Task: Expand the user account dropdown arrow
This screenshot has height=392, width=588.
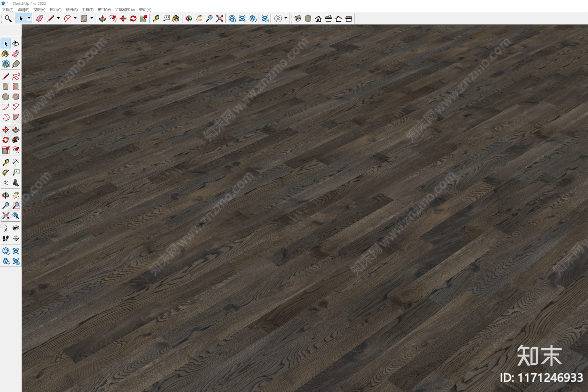Action: [x=286, y=18]
